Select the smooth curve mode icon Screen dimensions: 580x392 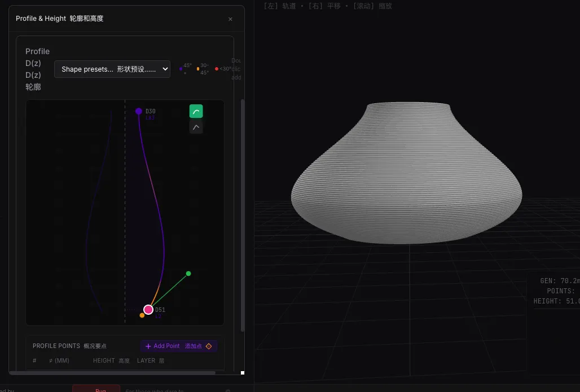[x=196, y=112]
